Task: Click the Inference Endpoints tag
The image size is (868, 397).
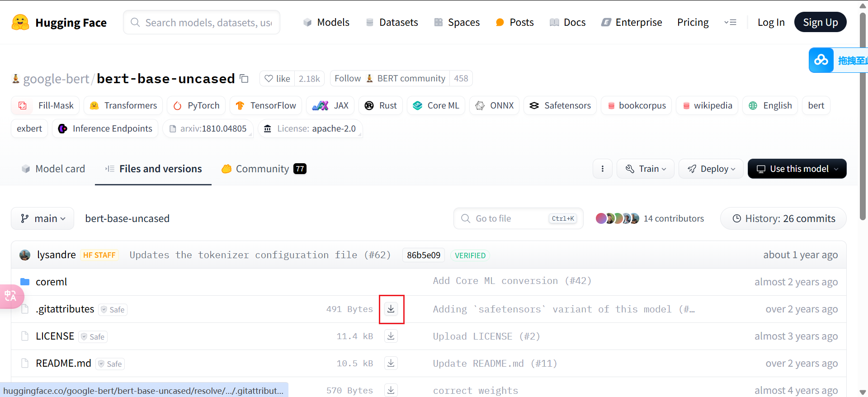Action: tap(105, 128)
